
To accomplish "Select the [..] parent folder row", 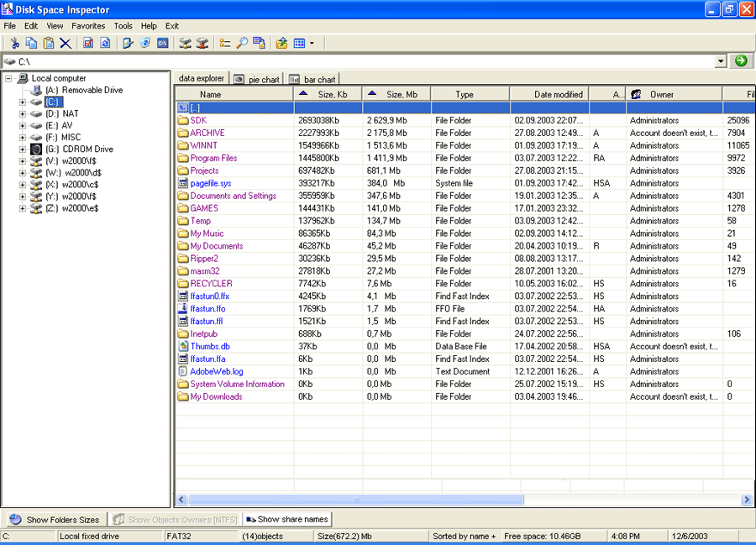I will click(465, 108).
